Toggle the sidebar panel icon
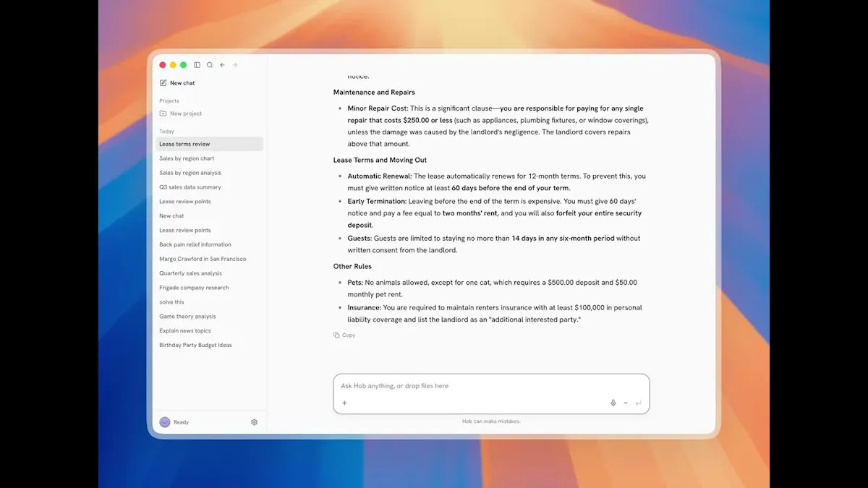Image resolution: width=868 pixels, height=488 pixels. [x=197, y=65]
